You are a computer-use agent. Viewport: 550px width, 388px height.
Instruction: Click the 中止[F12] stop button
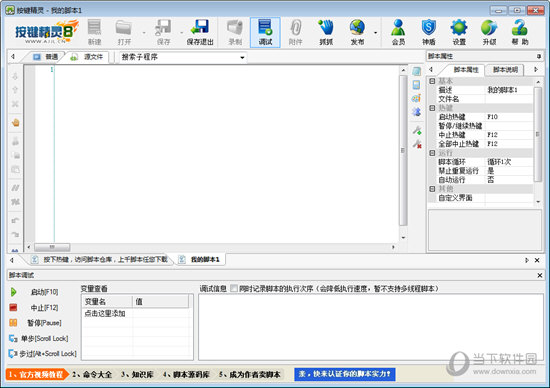pos(34,308)
